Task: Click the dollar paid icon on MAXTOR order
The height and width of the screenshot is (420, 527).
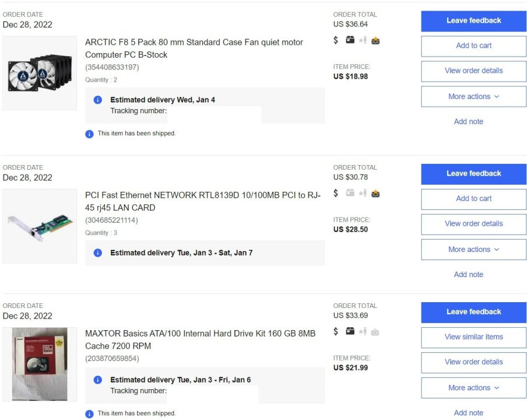Action: tap(336, 331)
